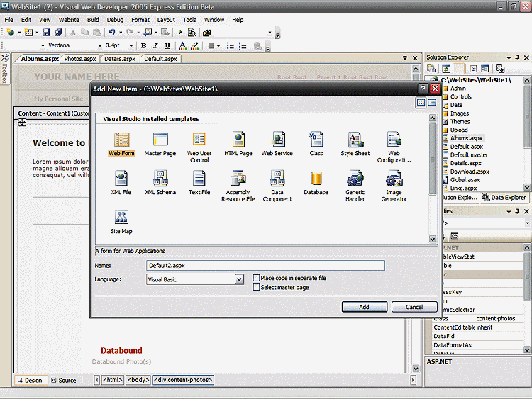Image resolution: width=532 pixels, height=399 pixels.
Task: Switch to the Details.aspx tab
Action: (x=120, y=59)
